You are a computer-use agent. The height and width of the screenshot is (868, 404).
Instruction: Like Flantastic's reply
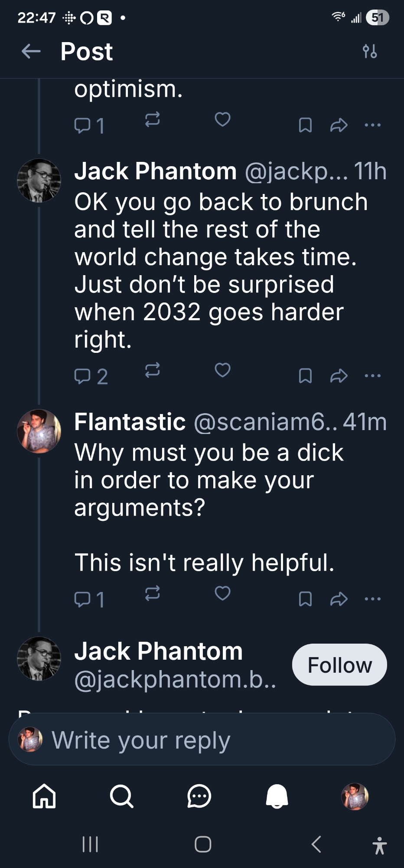click(x=222, y=593)
